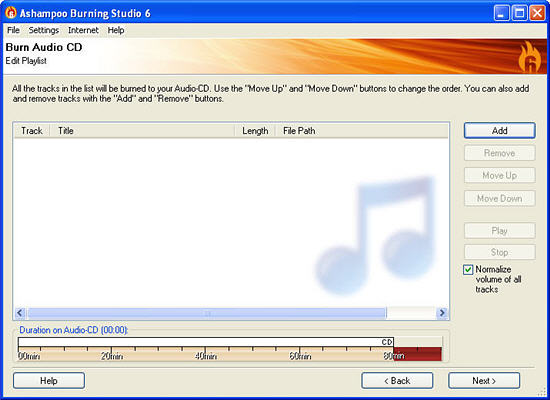
Task: Open the Help menu in menu bar
Action: click(x=116, y=30)
